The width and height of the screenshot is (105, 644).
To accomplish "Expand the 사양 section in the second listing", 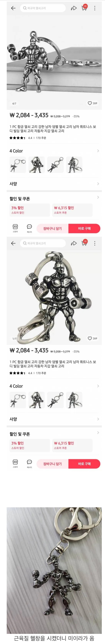I will click(54, 419).
